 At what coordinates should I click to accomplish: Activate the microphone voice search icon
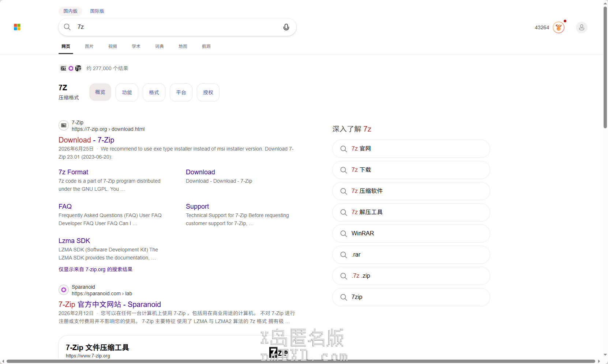point(286,27)
